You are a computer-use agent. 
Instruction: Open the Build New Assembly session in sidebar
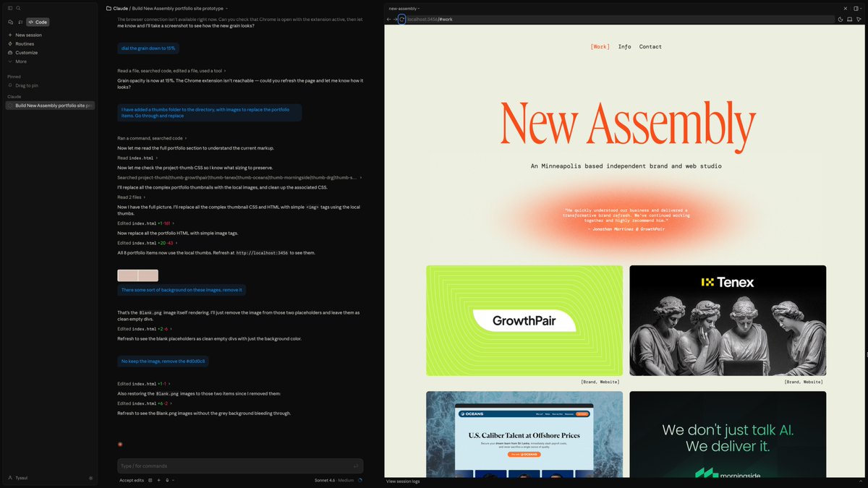pyautogui.click(x=51, y=106)
